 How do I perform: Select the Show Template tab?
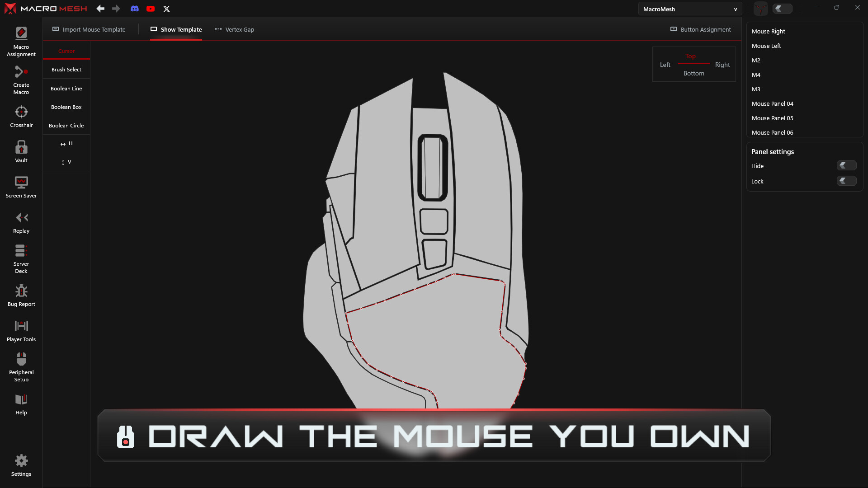(x=176, y=29)
